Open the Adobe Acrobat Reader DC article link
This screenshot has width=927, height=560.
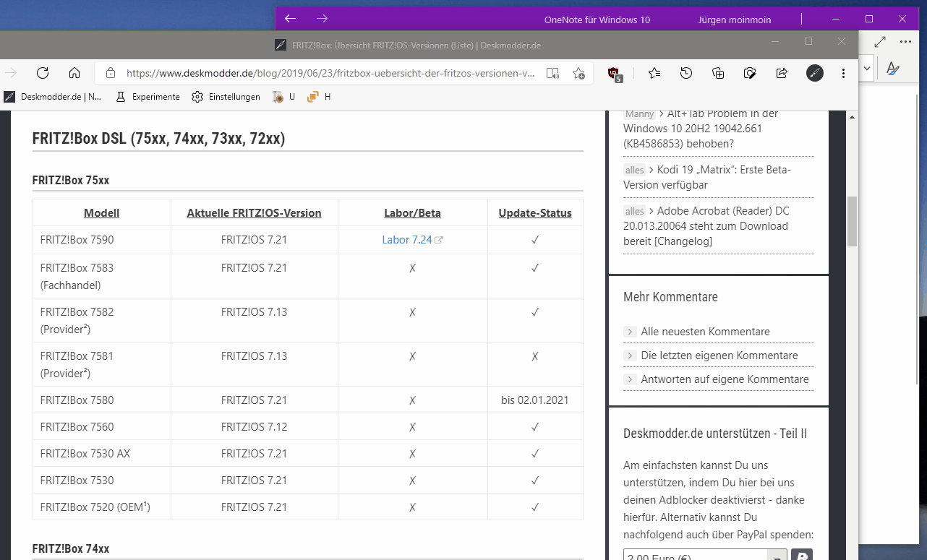(x=706, y=225)
